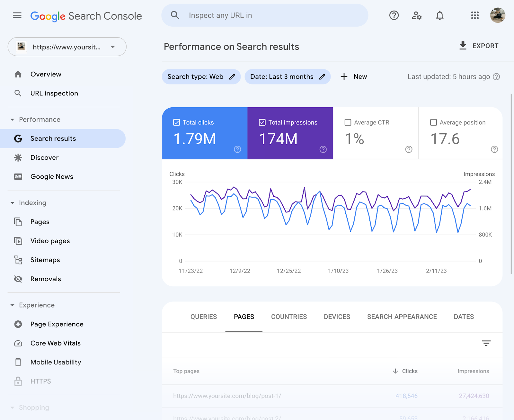This screenshot has width=514, height=420.
Task: Enable the Average position checkbox
Action: pos(433,122)
